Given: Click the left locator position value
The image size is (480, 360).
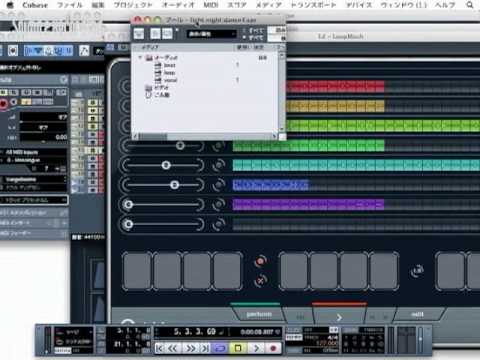Looking at the screenshot, I should [x=133, y=331].
